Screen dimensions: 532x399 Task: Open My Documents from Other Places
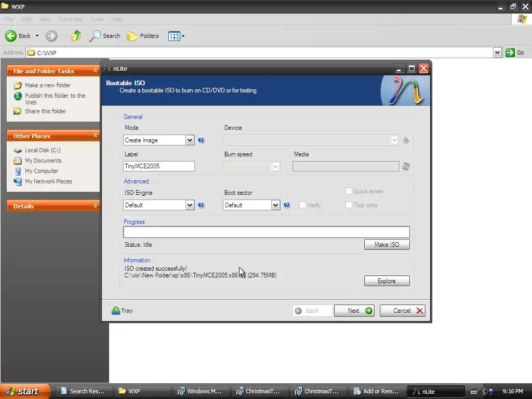coord(43,161)
